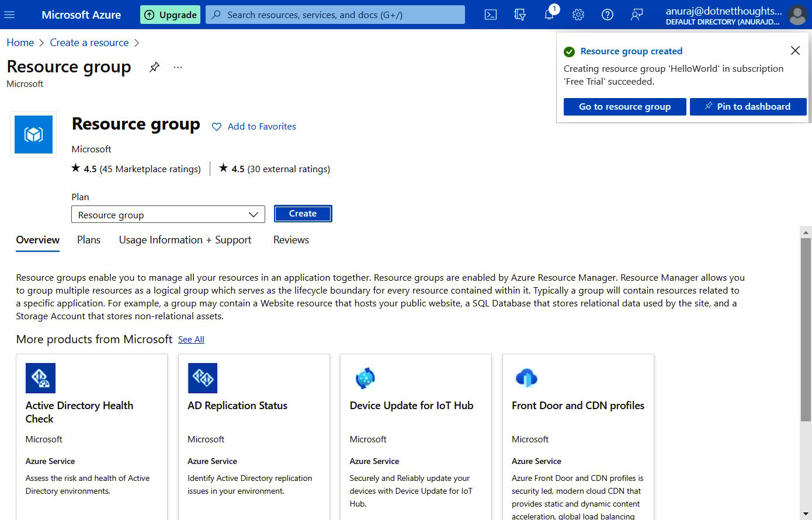Click the search magnifier icon
The height and width of the screenshot is (520, 812).
pyautogui.click(x=216, y=15)
